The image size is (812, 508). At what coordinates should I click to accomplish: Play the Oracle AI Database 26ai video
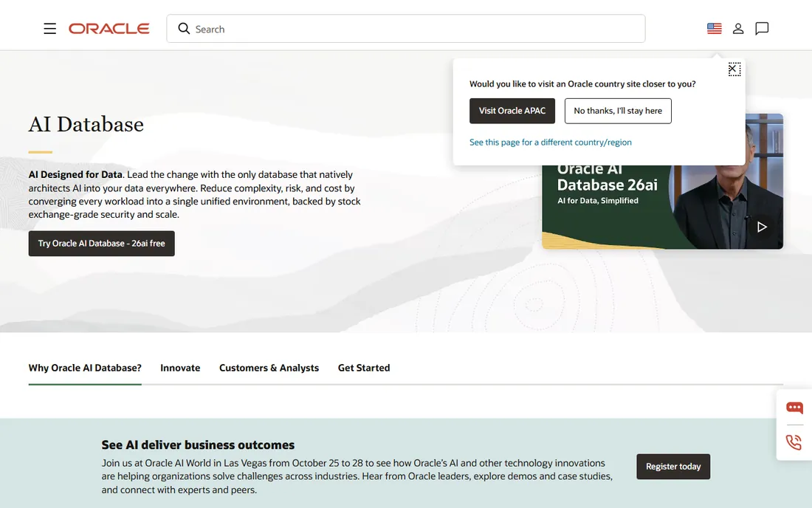pyautogui.click(x=761, y=227)
